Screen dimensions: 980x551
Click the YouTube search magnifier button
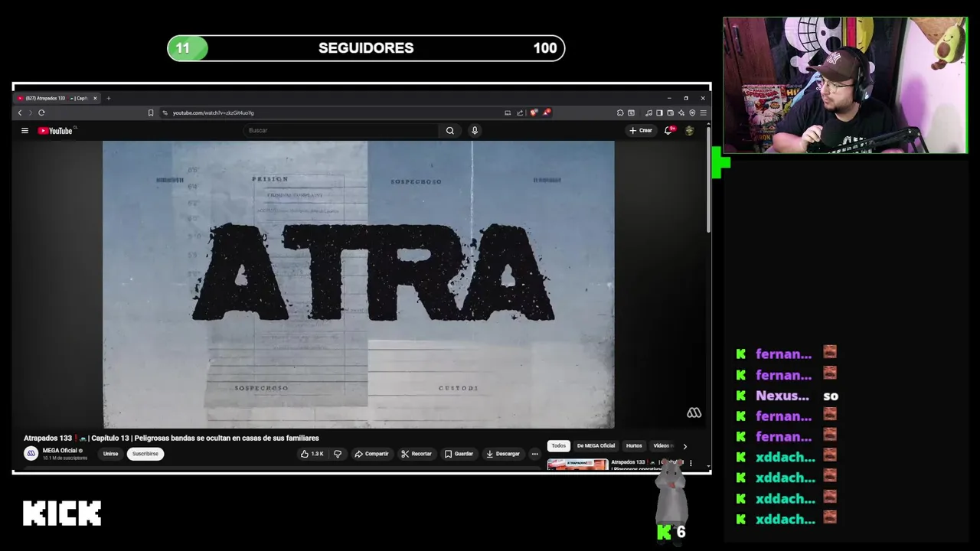[450, 131]
